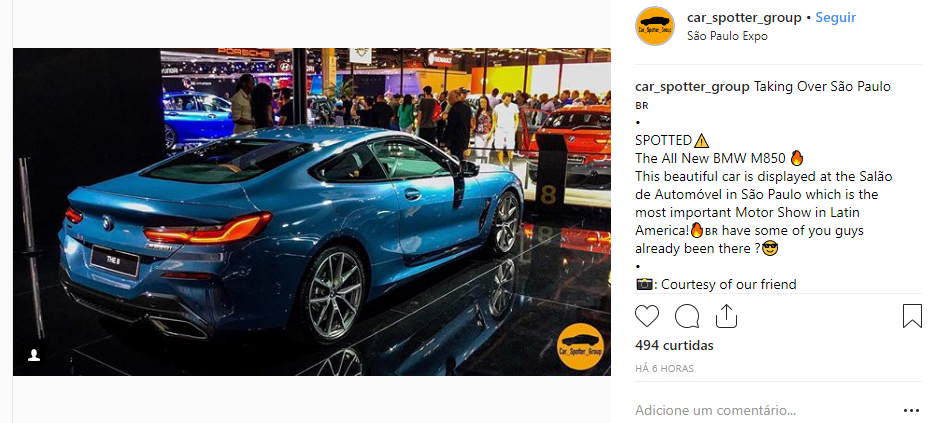Open the HÁ 6 HORAS timestamp
The width and height of the screenshot is (928, 423).
664,369
